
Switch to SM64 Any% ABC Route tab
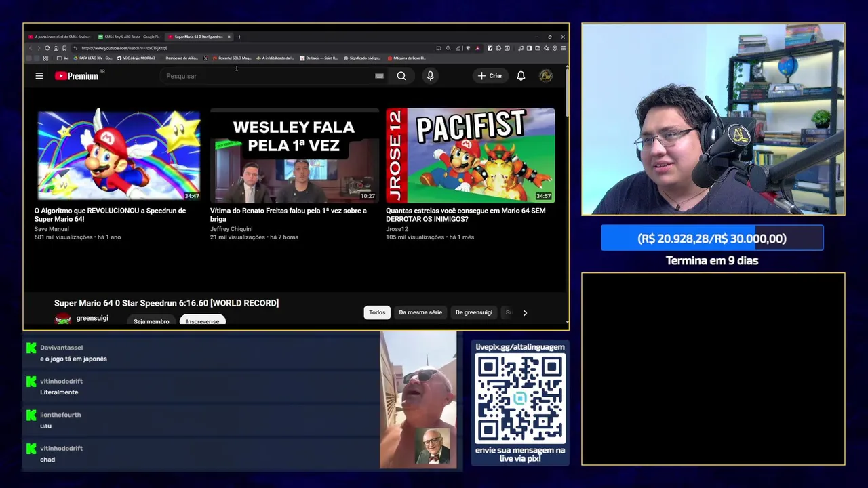(128, 37)
